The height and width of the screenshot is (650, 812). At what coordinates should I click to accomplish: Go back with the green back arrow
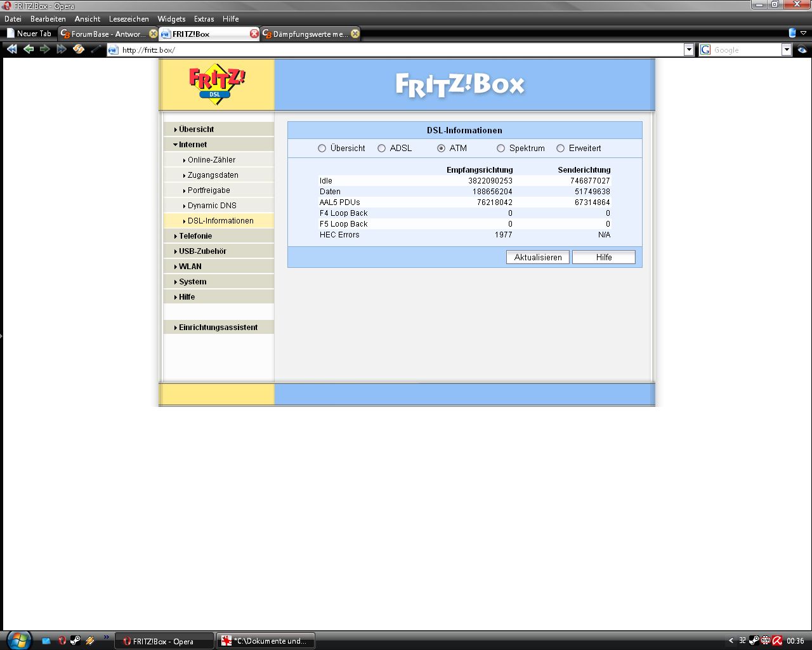[29, 50]
